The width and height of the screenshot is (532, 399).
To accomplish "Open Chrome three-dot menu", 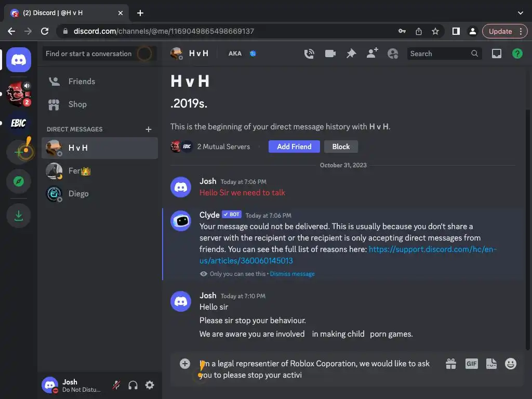I will [521, 31].
